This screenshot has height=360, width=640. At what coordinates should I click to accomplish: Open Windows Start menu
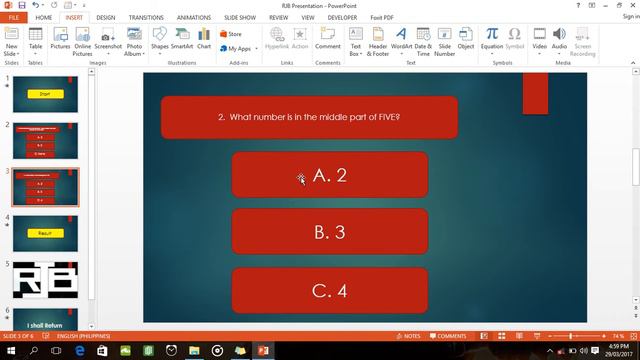pyautogui.click(x=11, y=351)
